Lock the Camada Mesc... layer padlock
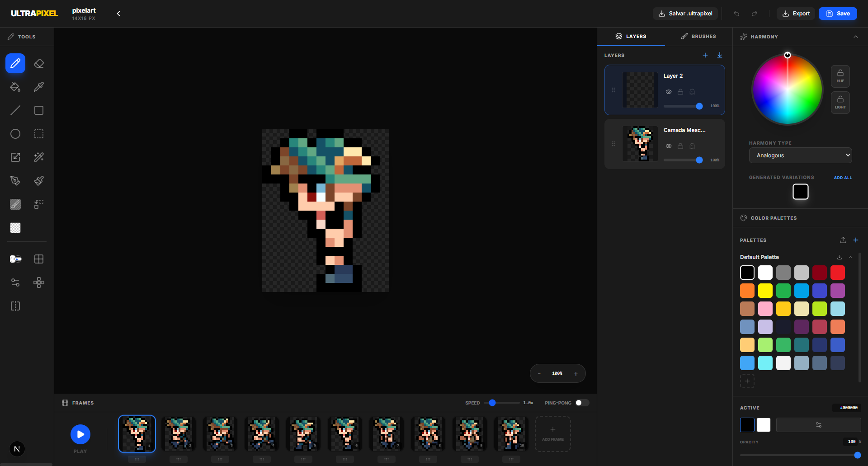 coord(680,146)
